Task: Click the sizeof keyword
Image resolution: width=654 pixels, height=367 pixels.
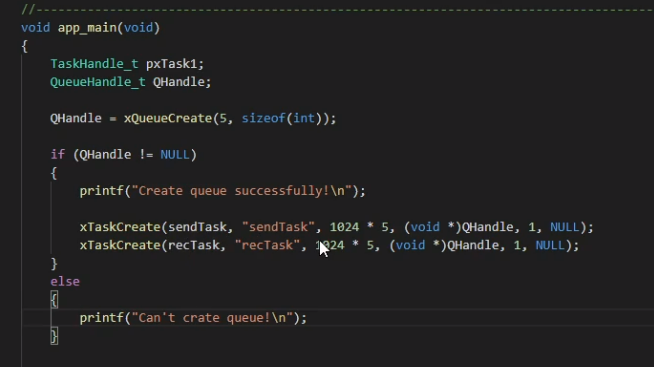Action: tap(264, 118)
